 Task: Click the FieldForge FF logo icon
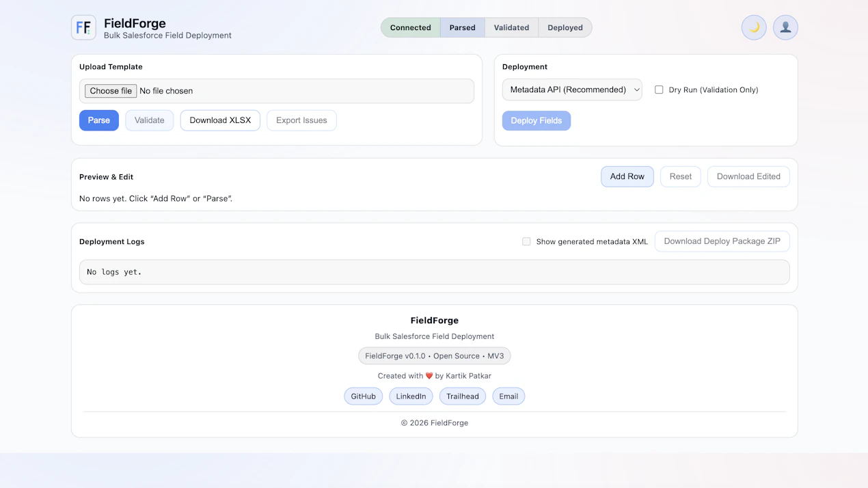[83, 27]
